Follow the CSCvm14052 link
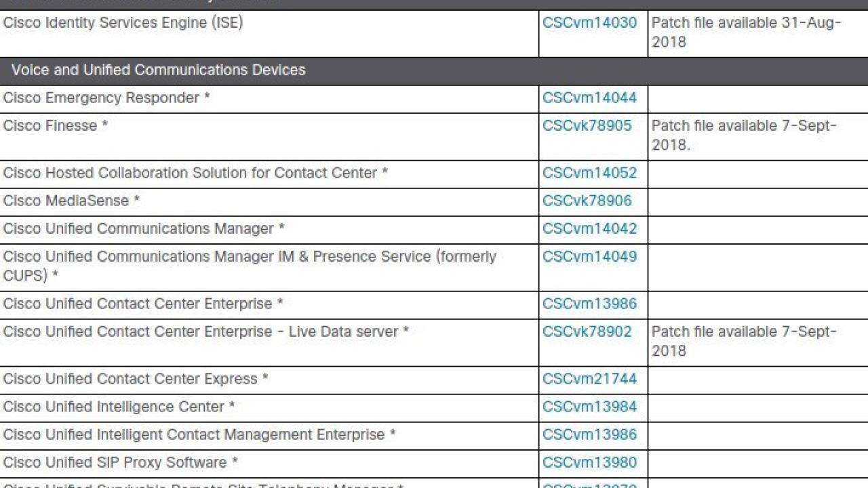The height and width of the screenshot is (488, 868). 589,173
